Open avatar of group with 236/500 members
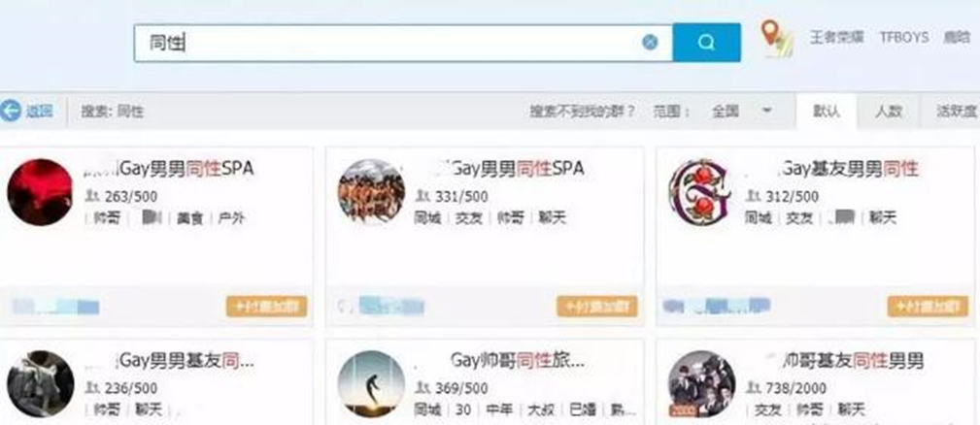 pyautogui.click(x=40, y=384)
